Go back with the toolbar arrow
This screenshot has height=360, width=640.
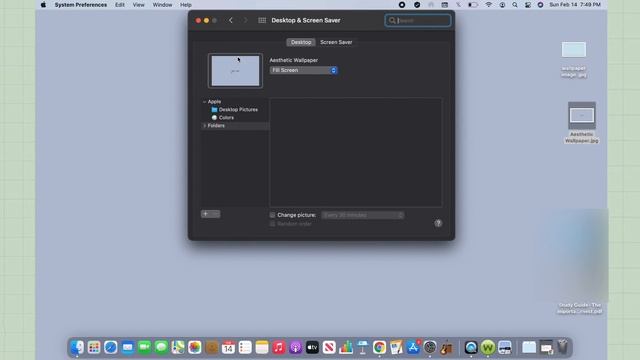231,20
